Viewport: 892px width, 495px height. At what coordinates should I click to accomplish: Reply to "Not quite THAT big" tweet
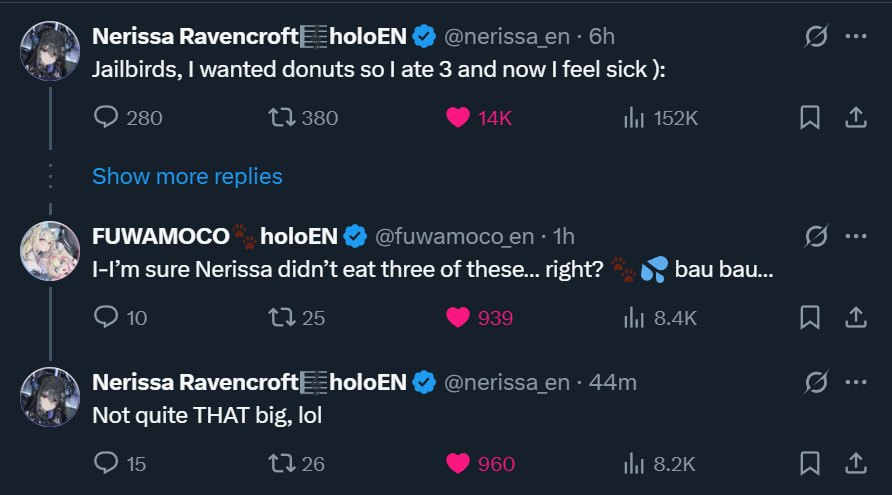click(107, 463)
